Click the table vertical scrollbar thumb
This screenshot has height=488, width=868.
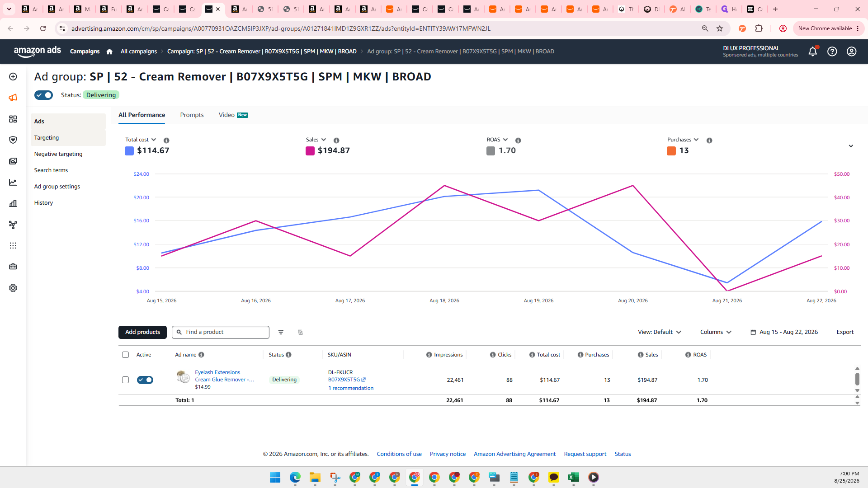(857, 379)
